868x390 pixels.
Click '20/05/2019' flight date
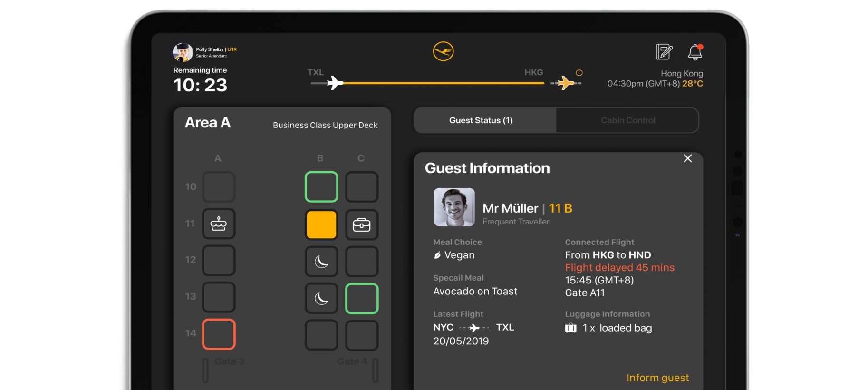pyautogui.click(x=461, y=341)
